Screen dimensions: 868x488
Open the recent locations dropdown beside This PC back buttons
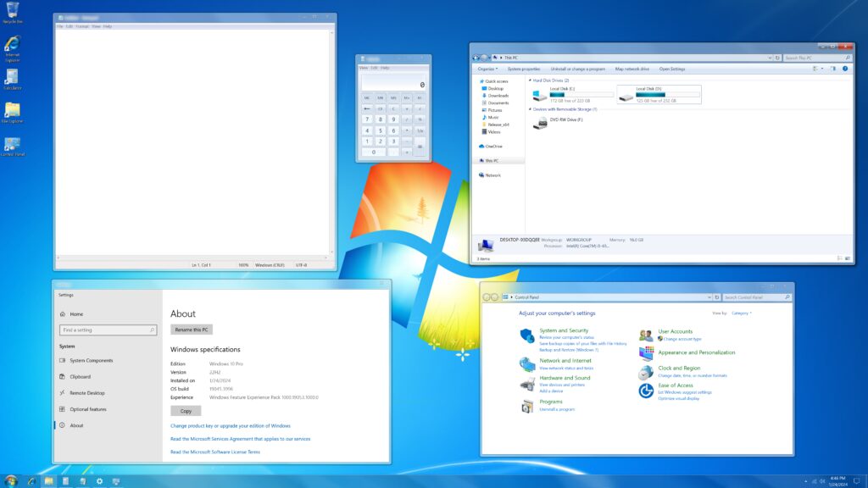click(x=489, y=58)
